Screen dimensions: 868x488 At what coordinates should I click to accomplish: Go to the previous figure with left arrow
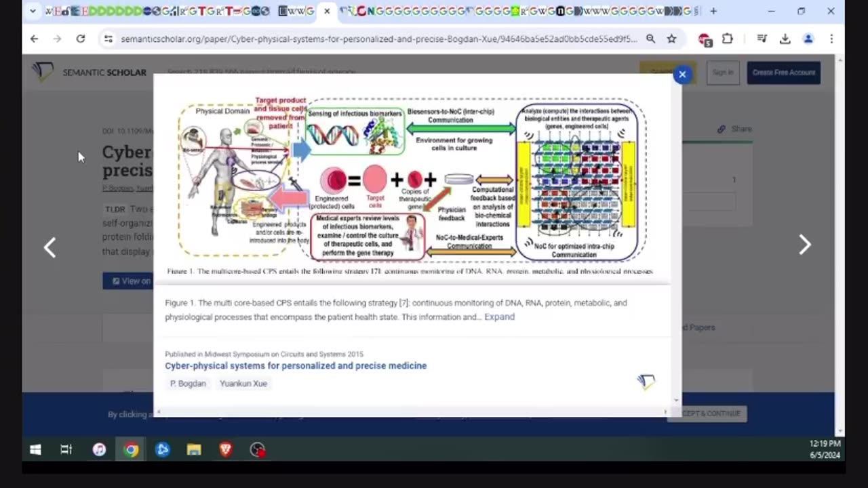coord(50,247)
